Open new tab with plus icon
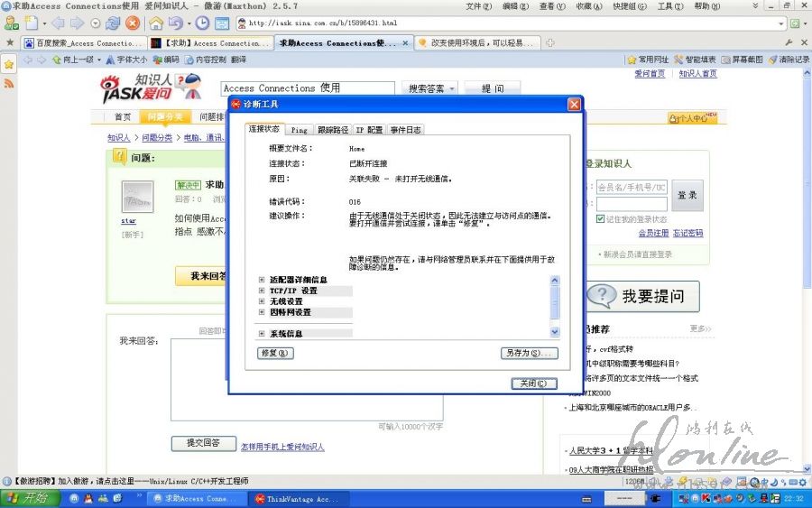812x508 pixels. pyautogui.click(x=550, y=42)
